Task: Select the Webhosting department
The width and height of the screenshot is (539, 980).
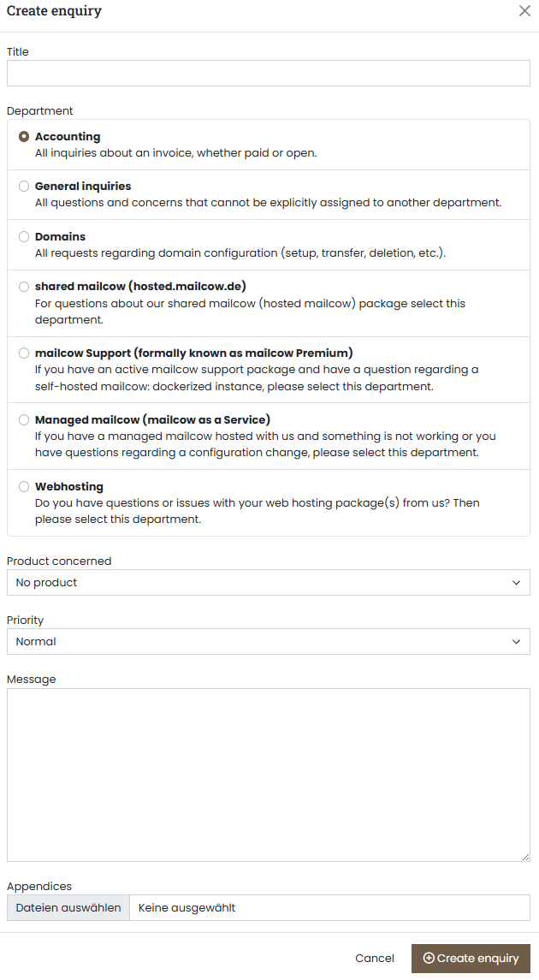Action: pos(24,486)
